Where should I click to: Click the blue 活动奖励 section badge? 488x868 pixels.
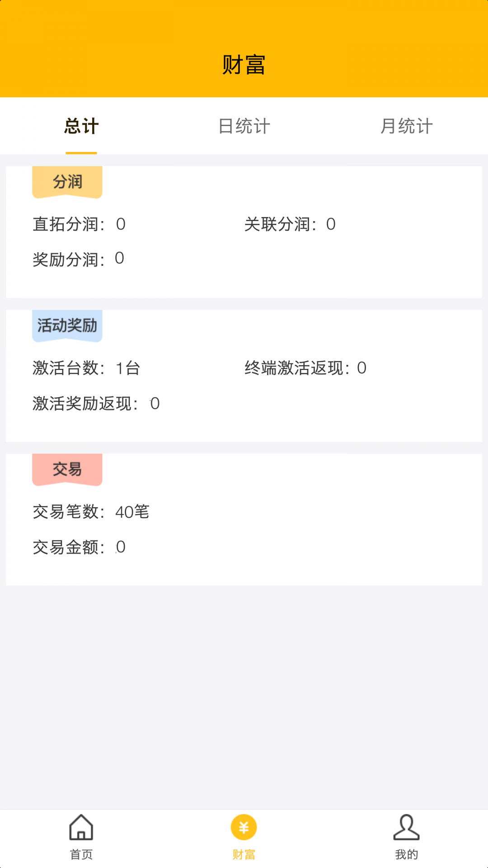pos(67,325)
